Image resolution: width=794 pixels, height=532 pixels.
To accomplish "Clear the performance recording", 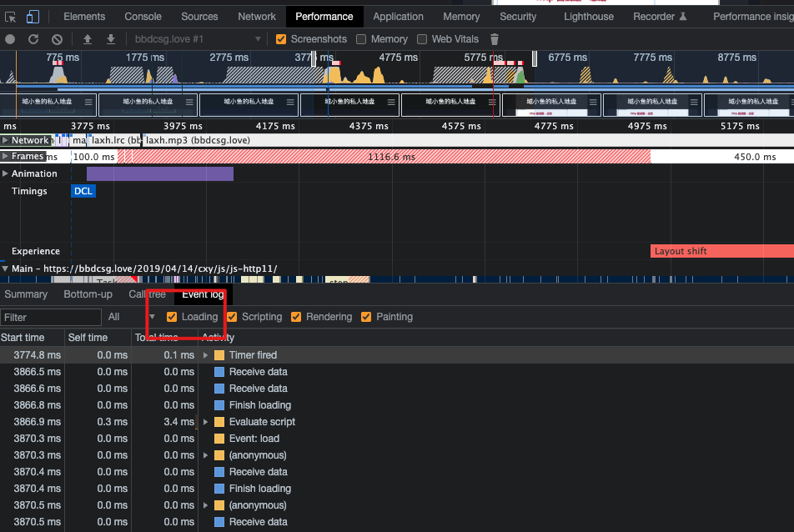I will tap(58, 39).
